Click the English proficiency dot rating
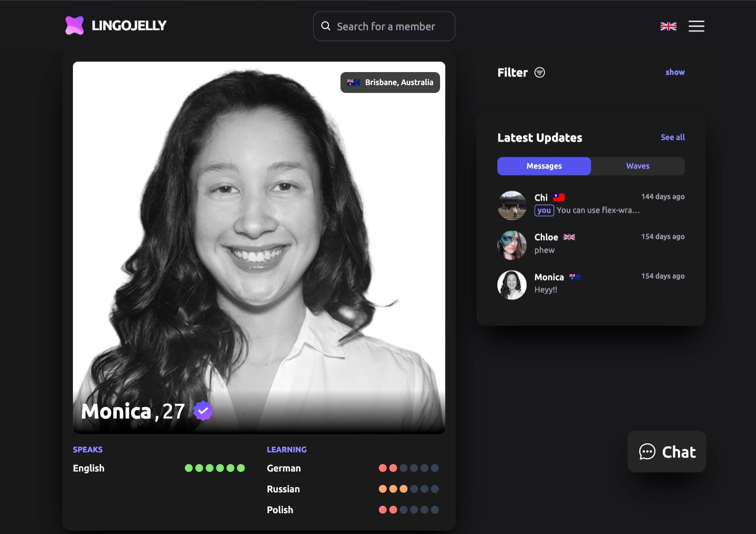756x534 pixels. (x=215, y=468)
